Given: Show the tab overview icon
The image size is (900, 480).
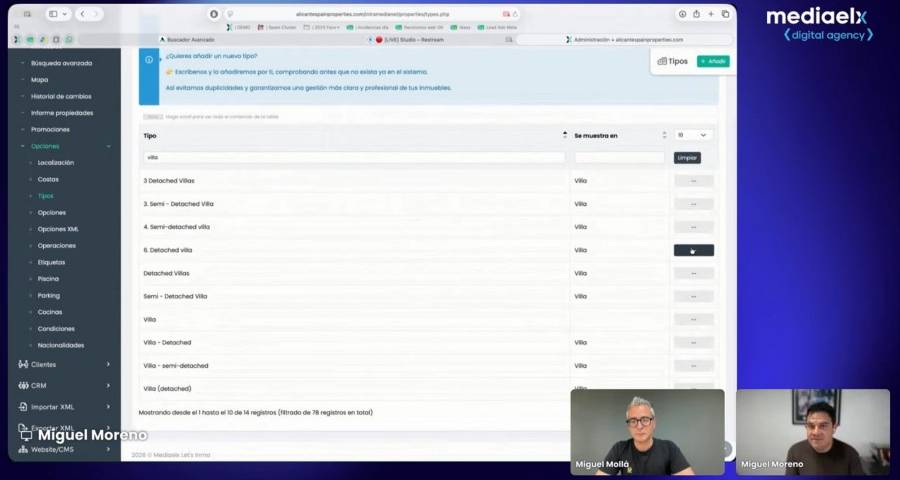Looking at the screenshot, I should pos(726,14).
